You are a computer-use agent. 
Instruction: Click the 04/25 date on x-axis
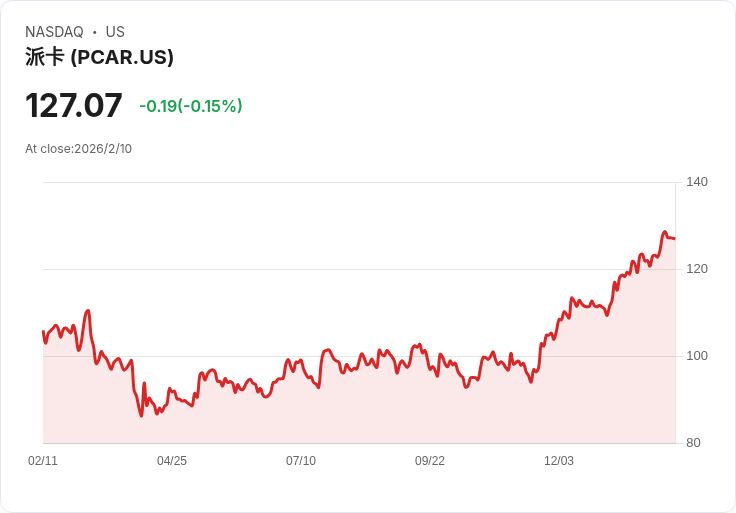pyautogui.click(x=172, y=461)
